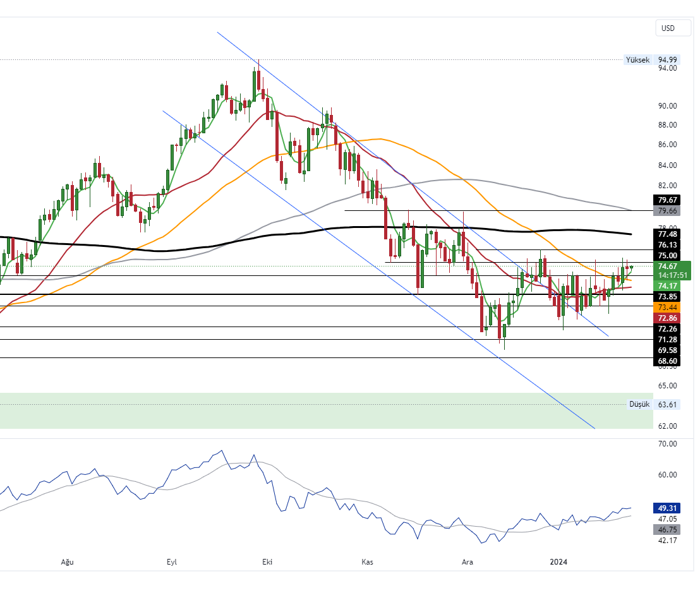Click the 76.13 horizontal level label
700x593 pixels.
tap(668, 245)
